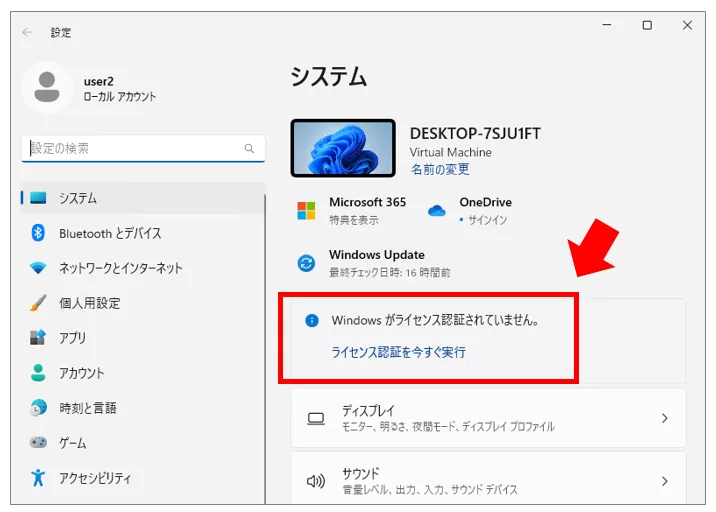The height and width of the screenshot is (512, 716).
Task: Go to ネットワークとインターネット
Action: point(142,268)
